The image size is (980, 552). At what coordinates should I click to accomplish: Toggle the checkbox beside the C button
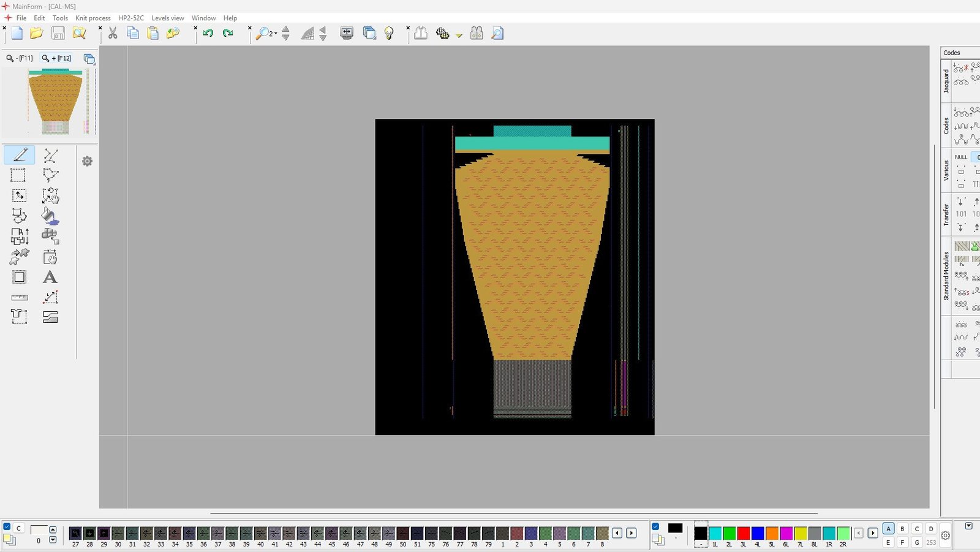point(7,527)
